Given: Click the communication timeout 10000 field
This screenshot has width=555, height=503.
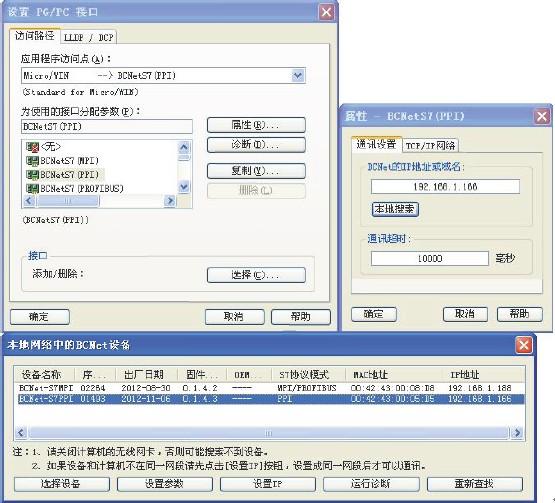Looking at the screenshot, I should pos(430,258).
